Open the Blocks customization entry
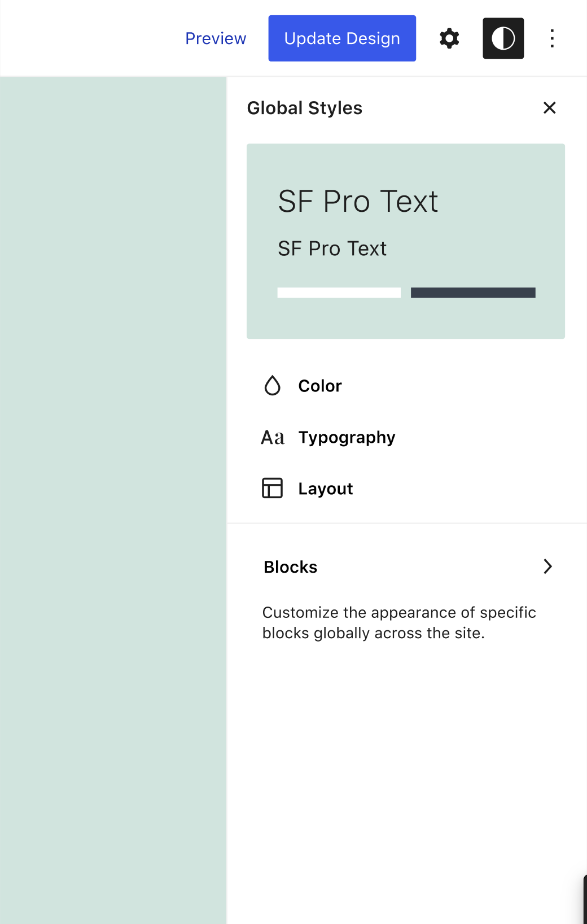 (x=291, y=567)
